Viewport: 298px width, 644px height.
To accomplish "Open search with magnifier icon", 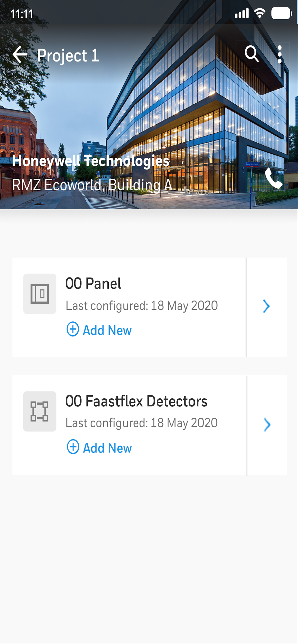I will [x=252, y=54].
